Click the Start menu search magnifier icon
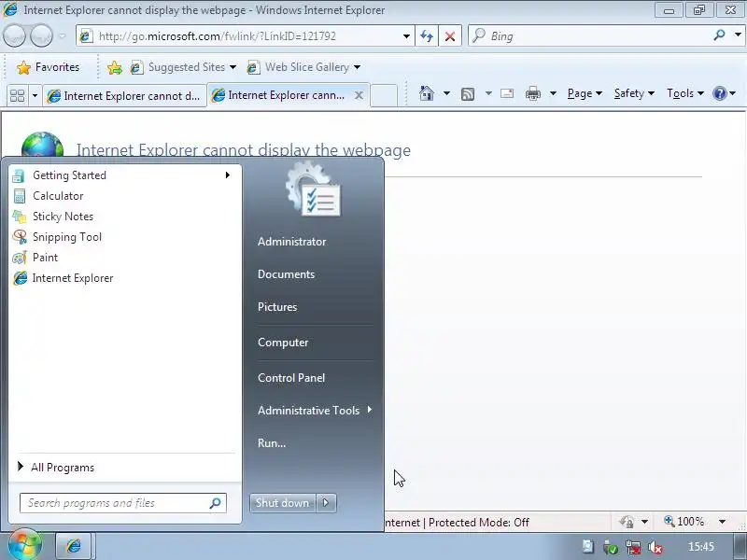This screenshot has width=747, height=560. point(216,503)
